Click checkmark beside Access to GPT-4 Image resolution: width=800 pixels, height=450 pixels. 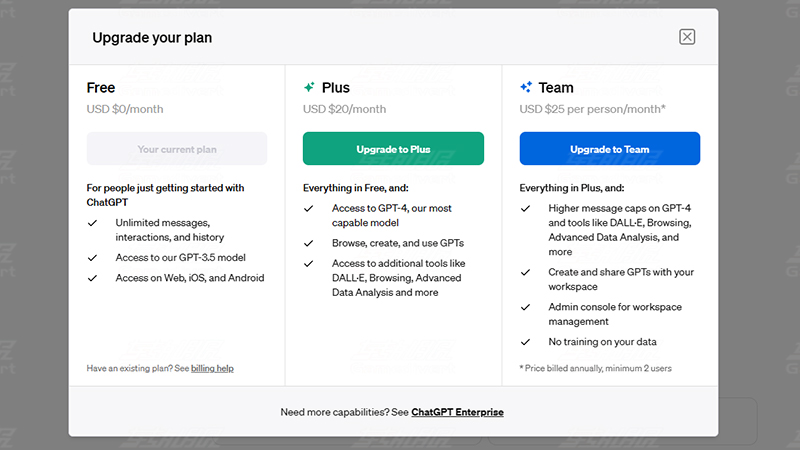pos(309,209)
